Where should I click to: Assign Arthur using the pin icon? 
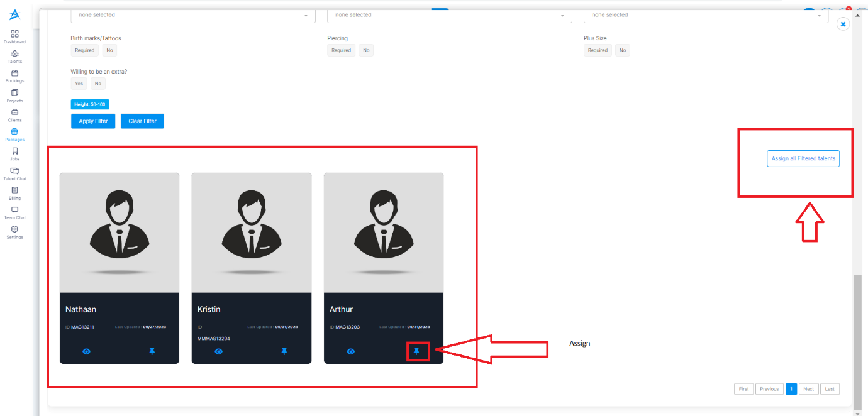(416, 351)
